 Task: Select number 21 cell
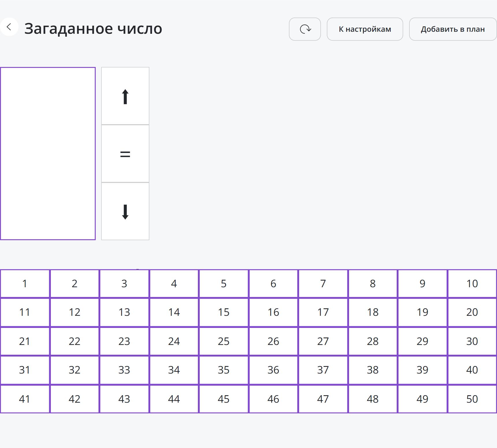tap(25, 341)
